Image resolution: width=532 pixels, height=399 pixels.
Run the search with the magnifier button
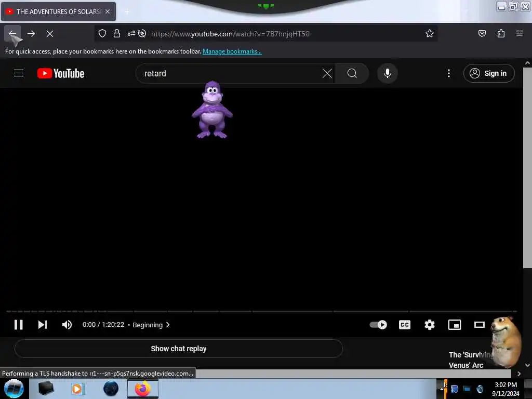click(352, 73)
